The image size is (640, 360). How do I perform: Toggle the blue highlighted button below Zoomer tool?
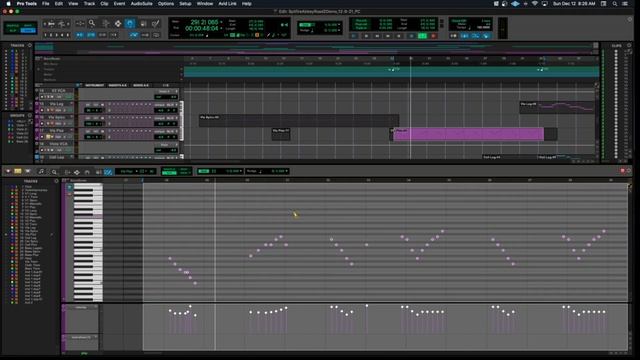91,35
